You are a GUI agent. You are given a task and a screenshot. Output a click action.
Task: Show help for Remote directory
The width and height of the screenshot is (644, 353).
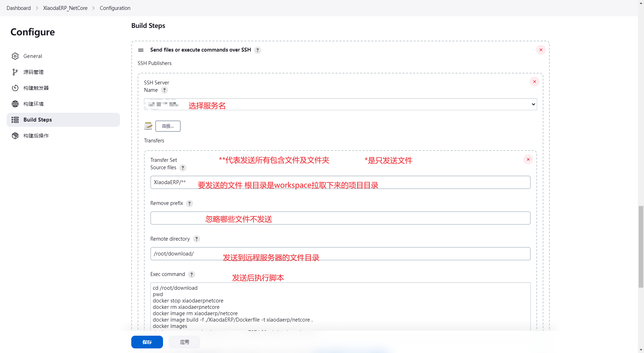[197, 239]
